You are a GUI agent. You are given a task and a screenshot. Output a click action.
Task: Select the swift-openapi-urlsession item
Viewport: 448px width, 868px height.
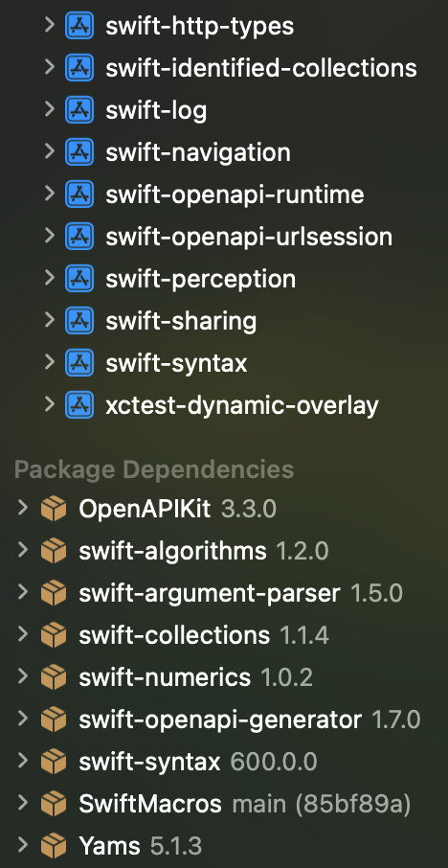point(249,237)
